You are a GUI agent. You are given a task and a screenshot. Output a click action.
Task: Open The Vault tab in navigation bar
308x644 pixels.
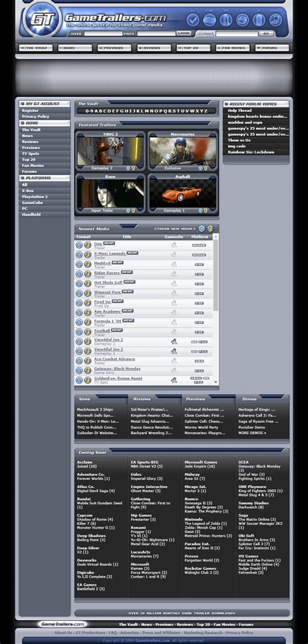36,48
